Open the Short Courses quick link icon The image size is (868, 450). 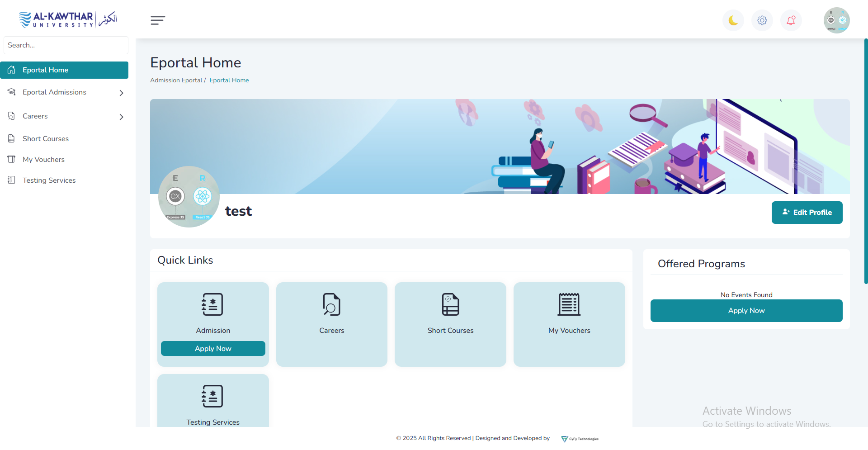tap(450, 305)
